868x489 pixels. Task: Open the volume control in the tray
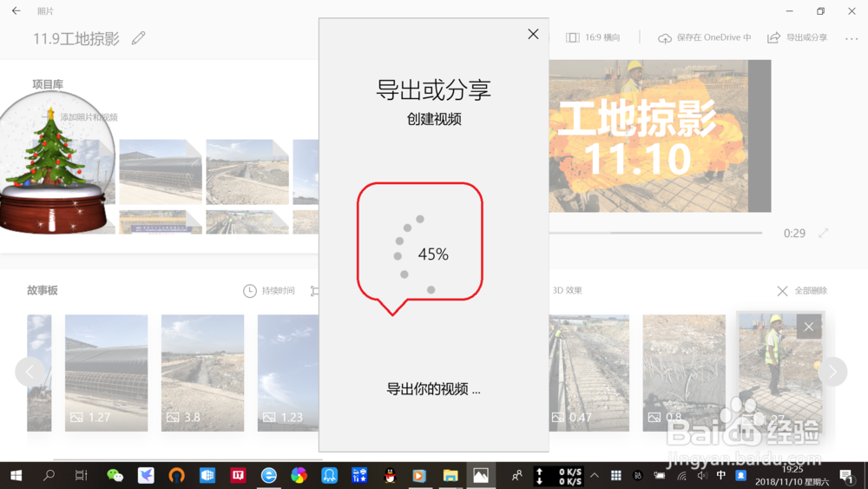click(702, 475)
